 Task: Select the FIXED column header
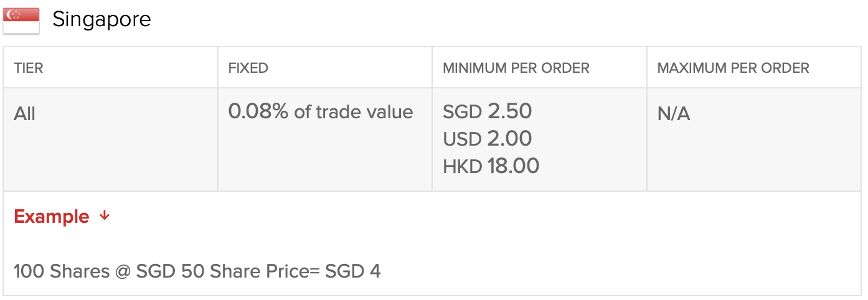tap(248, 68)
